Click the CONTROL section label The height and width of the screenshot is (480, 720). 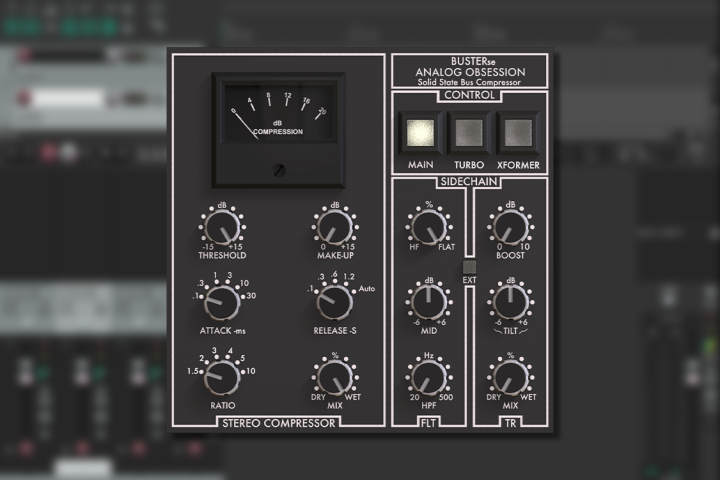469,95
